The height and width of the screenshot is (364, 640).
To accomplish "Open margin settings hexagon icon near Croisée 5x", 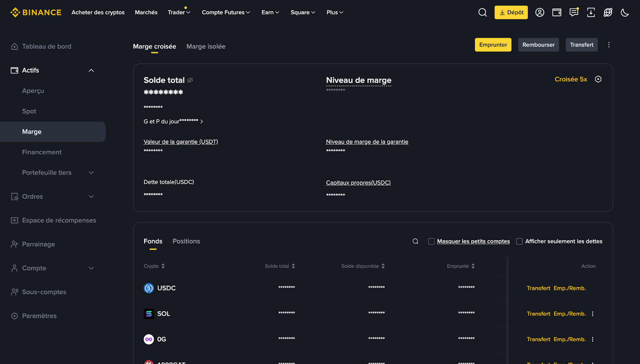I will pos(598,79).
